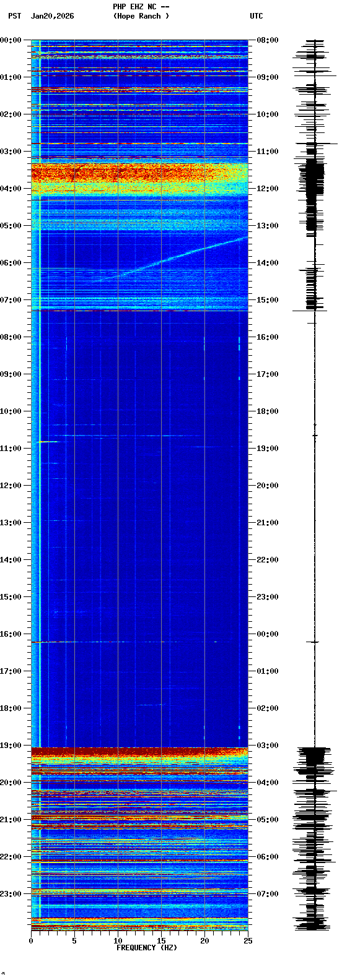Click the UTC timezone label
Viewport: 342px width, 980px height.
point(256,16)
